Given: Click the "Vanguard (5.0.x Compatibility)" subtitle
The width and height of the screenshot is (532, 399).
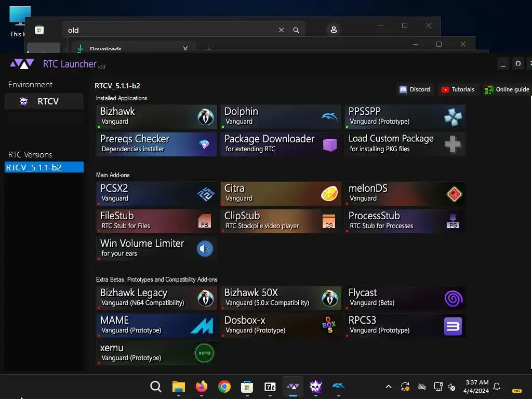Looking at the screenshot, I should (x=268, y=303).
